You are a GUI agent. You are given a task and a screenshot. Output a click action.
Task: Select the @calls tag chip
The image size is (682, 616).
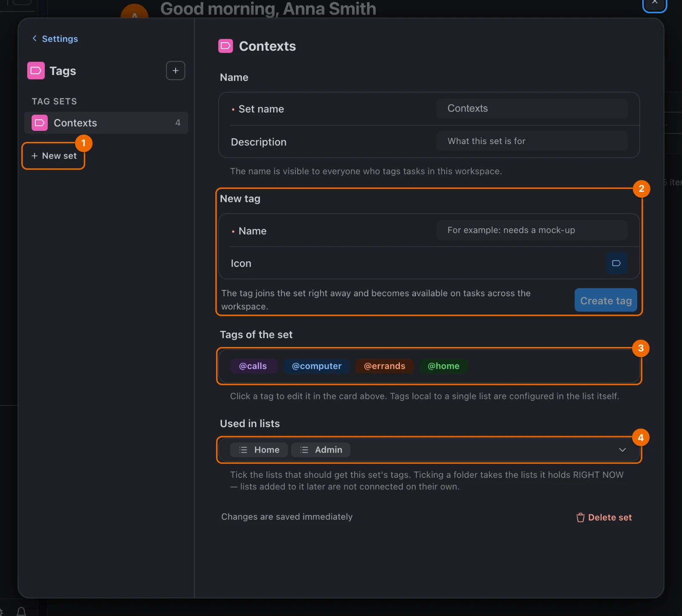(x=253, y=366)
